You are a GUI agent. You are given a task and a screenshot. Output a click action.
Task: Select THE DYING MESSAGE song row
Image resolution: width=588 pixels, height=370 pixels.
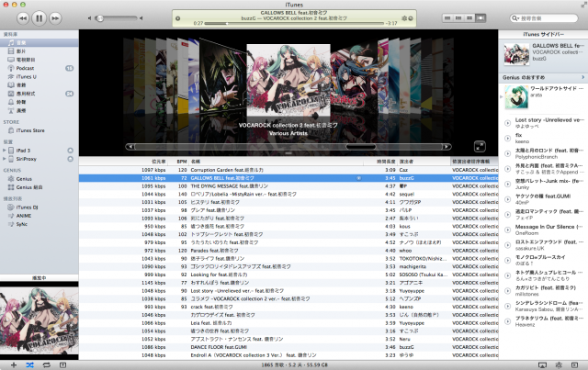tap(288, 186)
